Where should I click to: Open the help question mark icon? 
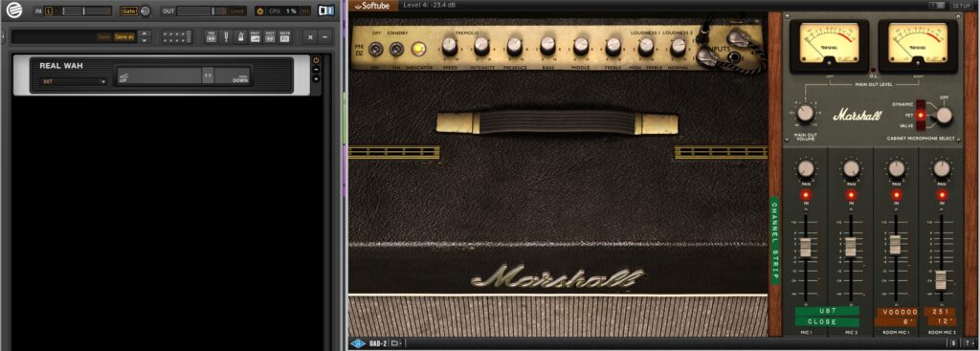pos(968,343)
